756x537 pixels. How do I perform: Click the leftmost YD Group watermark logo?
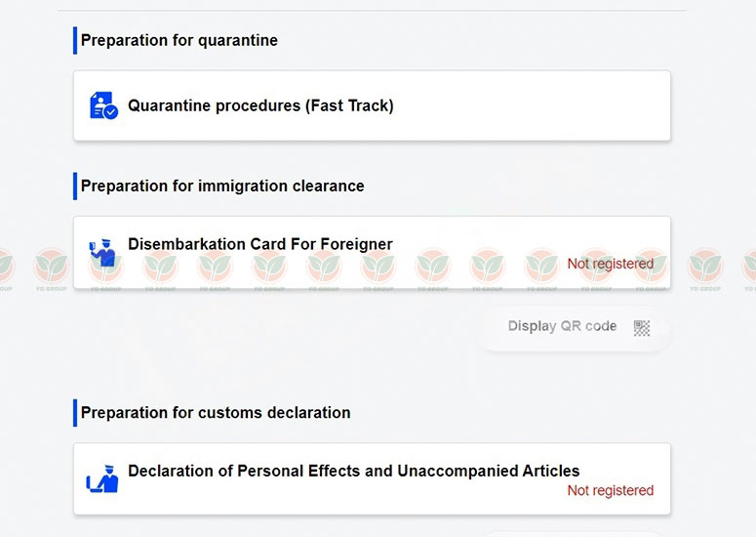click(x=3, y=266)
